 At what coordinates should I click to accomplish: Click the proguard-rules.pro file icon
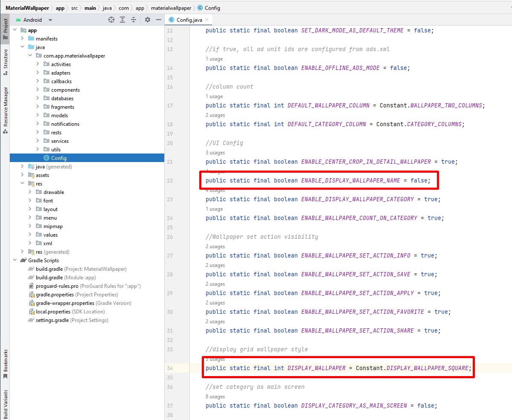click(x=31, y=286)
